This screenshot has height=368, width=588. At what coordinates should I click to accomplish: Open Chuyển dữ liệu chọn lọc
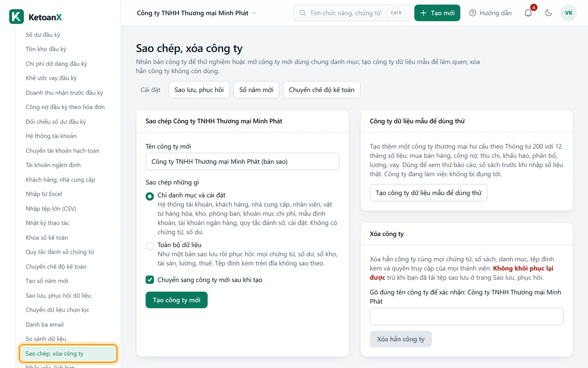[57, 310]
